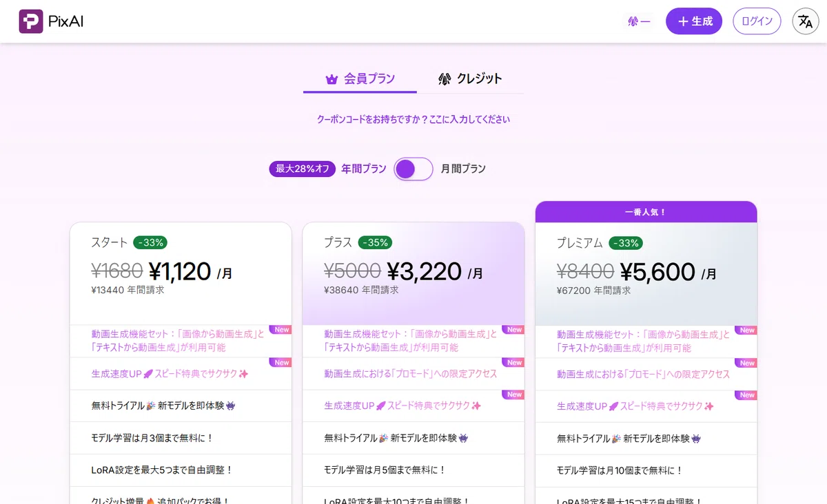This screenshot has height=504, width=827.
Task: Select the 最大28%オフ badge
Action: click(303, 169)
